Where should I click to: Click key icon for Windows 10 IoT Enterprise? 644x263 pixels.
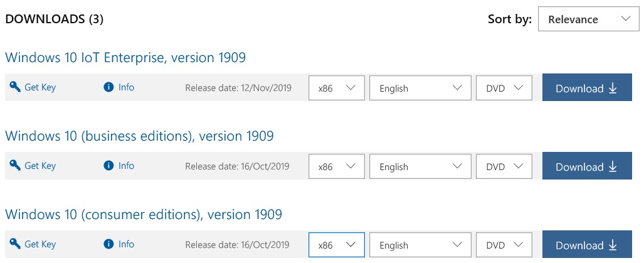click(15, 87)
